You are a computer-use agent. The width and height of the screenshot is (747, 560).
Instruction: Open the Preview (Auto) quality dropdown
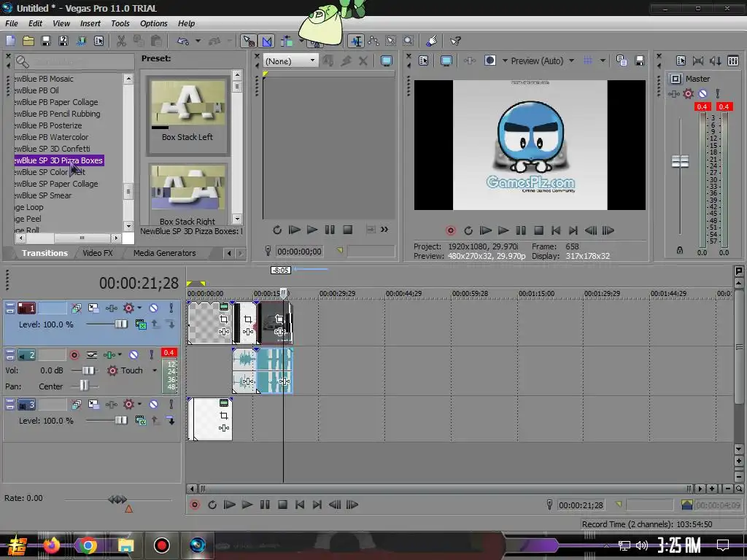click(x=571, y=61)
